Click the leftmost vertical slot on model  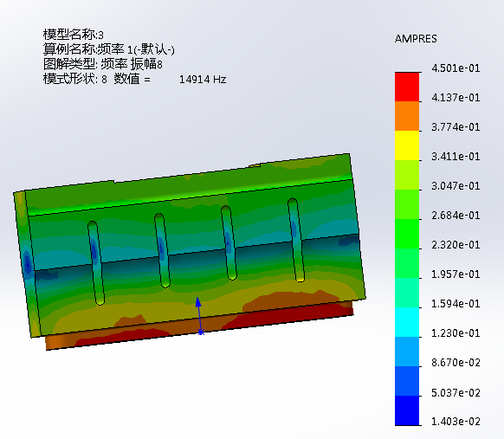click(x=96, y=263)
